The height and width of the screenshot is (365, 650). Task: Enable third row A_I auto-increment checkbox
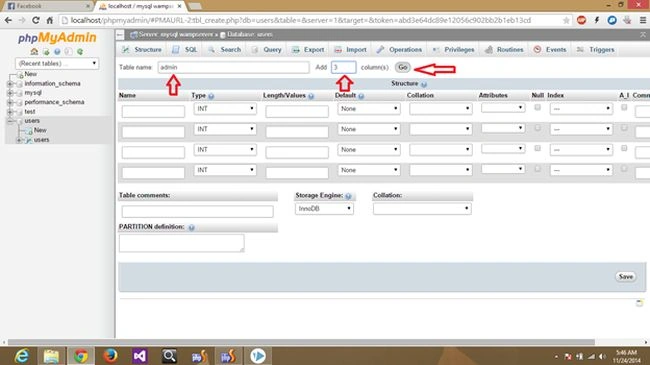624,148
